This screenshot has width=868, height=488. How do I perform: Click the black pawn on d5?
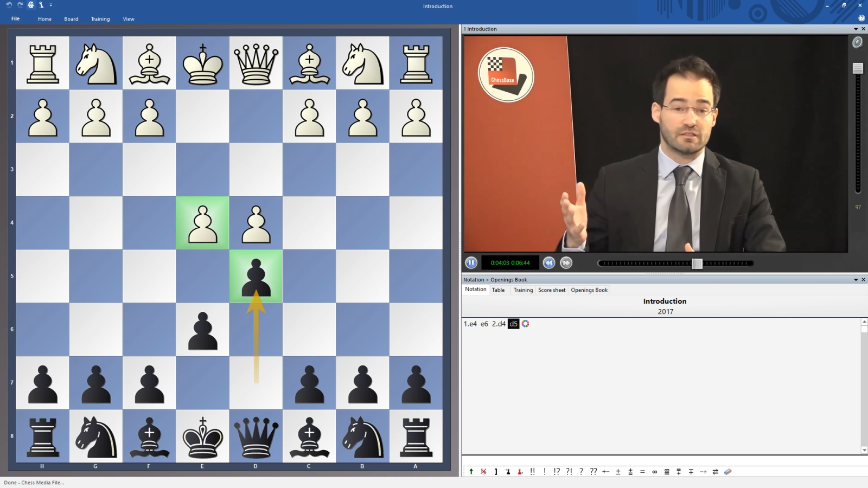(x=256, y=277)
